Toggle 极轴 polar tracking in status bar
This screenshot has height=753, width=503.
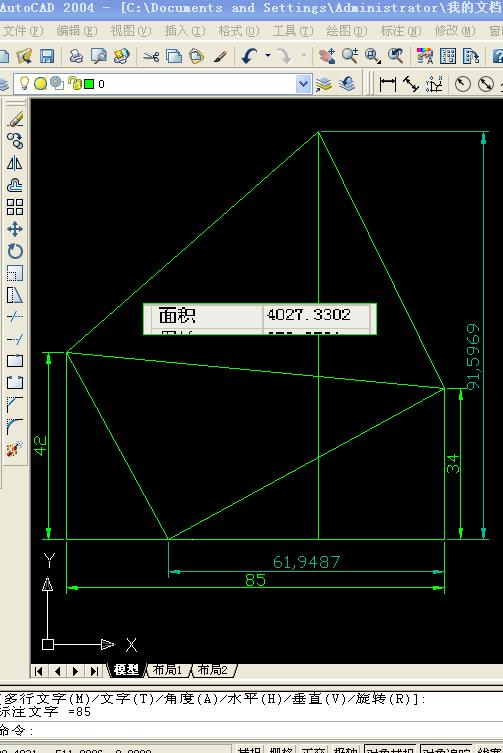tap(345, 749)
